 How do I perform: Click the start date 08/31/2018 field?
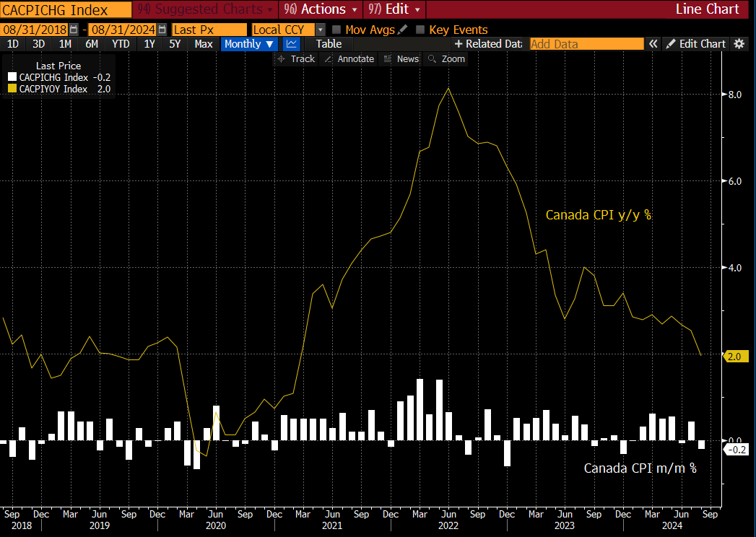[x=35, y=30]
